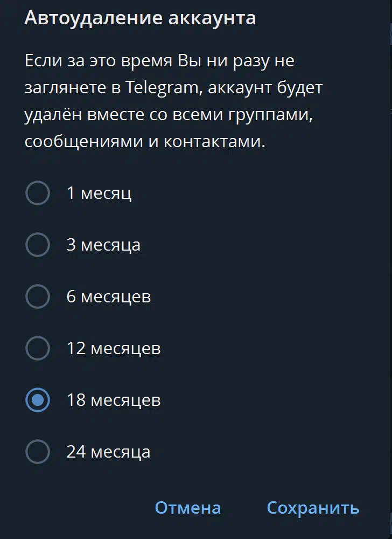Click the "1 месяц" label text
The height and width of the screenshot is (539, 392).
pos(99,193)
